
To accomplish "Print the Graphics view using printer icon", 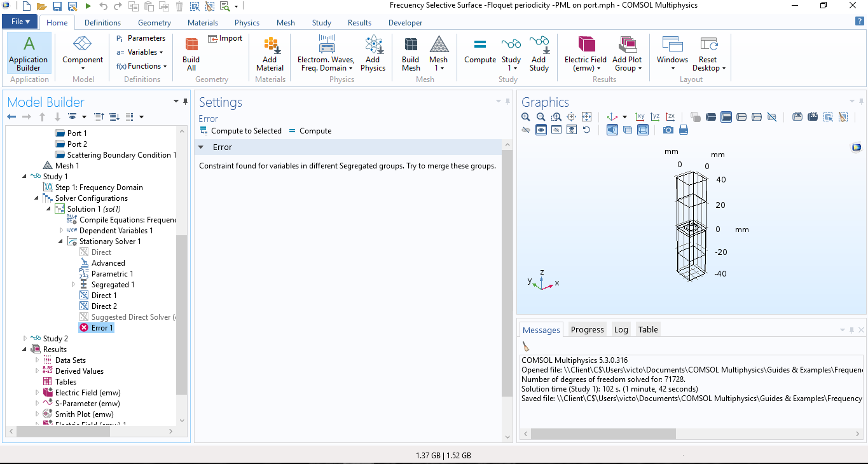I will click(x=684, y=130).
